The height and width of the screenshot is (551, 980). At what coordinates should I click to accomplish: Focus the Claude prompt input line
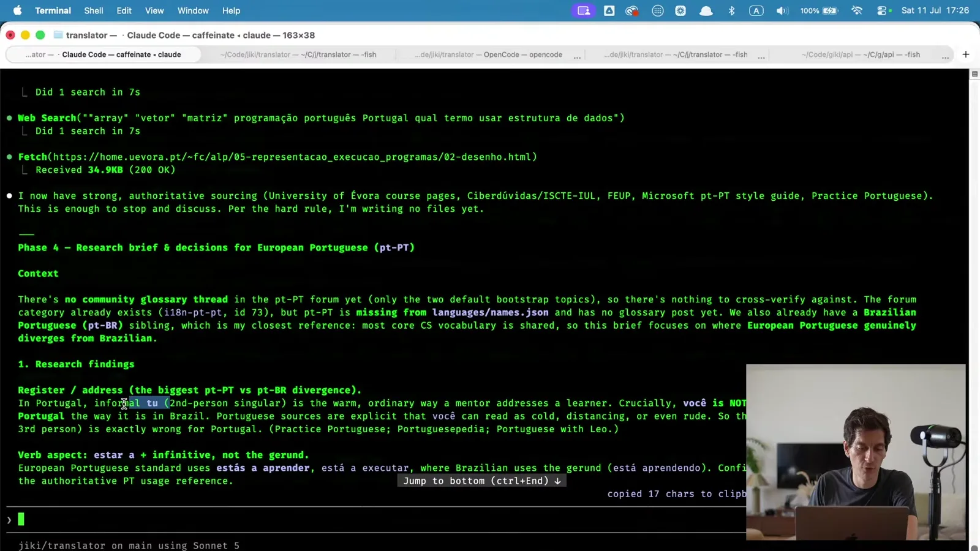tap(374, 520)
